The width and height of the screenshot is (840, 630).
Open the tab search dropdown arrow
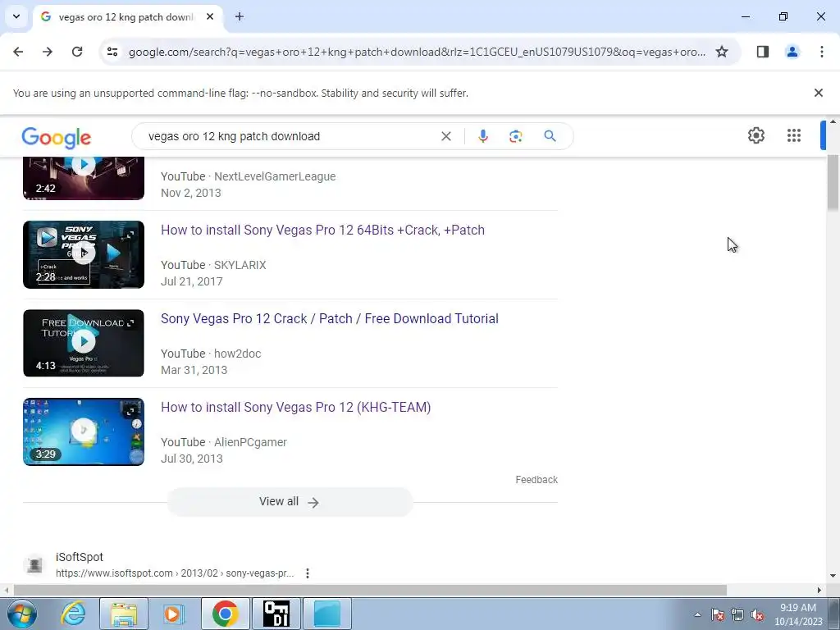[16, 16]
